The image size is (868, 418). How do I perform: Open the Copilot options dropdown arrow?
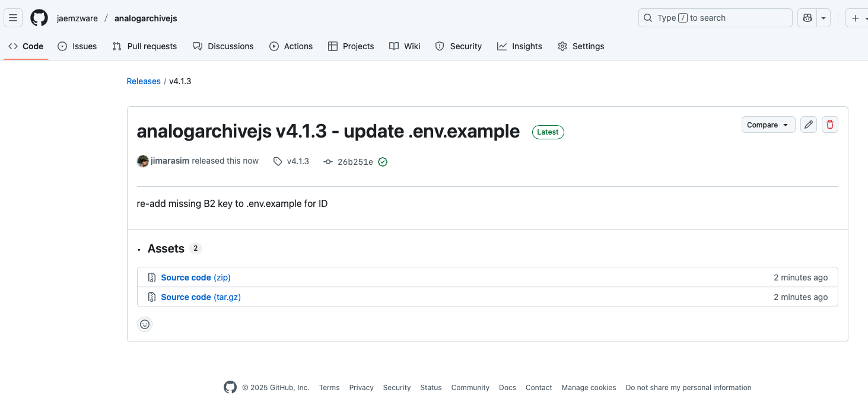[823, 18]
